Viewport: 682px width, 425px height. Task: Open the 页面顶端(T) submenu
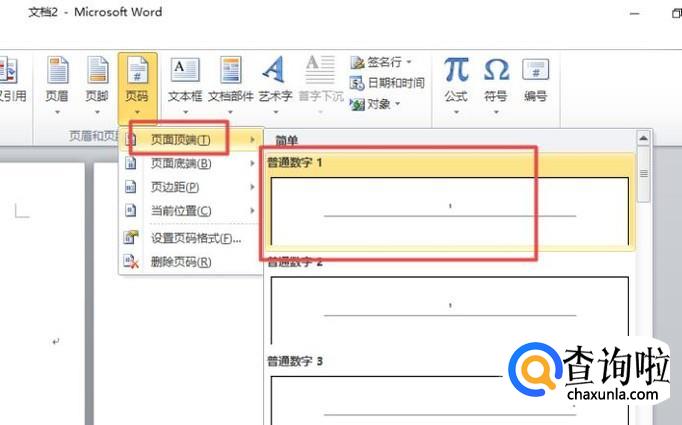(191, 140)
